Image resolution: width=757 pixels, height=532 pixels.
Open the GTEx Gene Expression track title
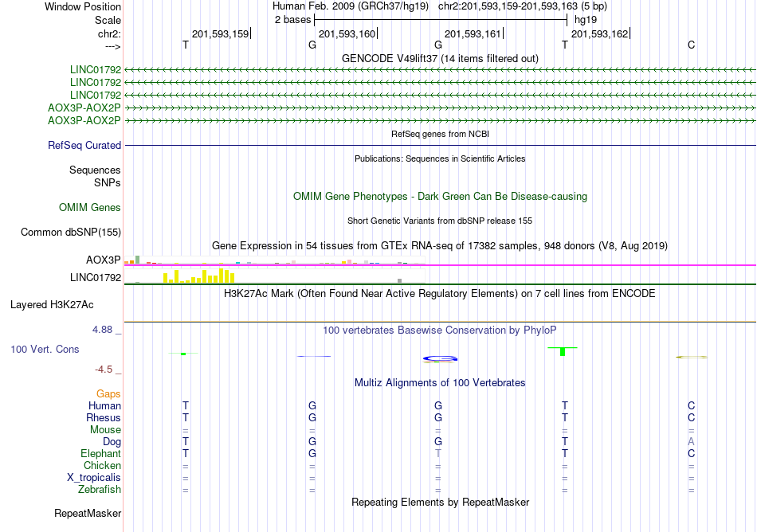pos(440,245)
